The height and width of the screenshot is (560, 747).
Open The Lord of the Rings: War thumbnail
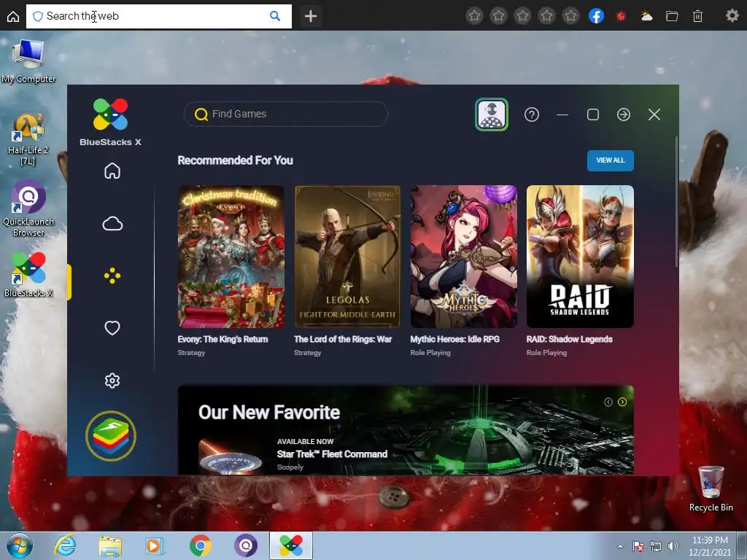tap(347, 257)
